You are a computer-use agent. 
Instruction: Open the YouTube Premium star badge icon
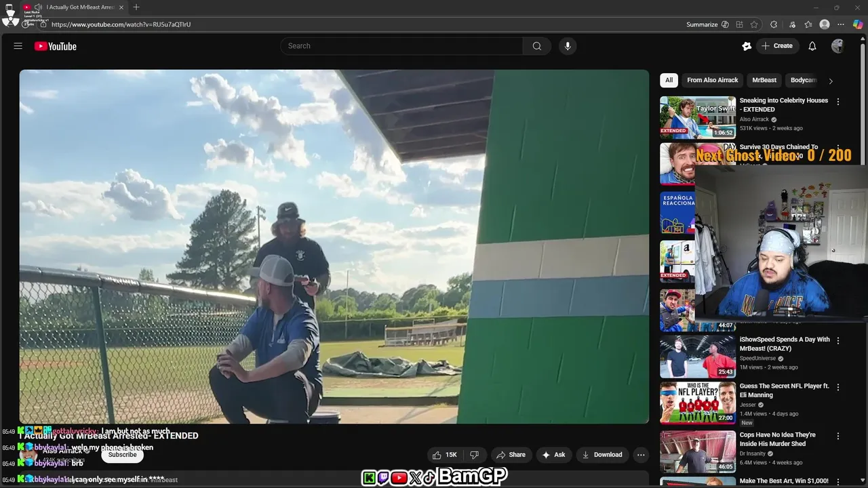pos(747,46)
